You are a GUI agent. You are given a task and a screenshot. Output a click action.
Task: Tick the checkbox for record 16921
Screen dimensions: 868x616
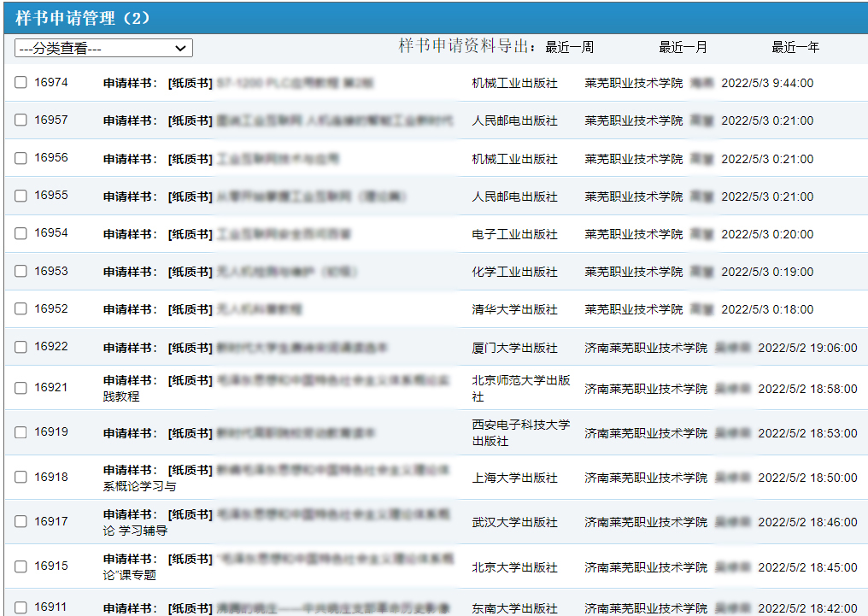(x=21, y=388)
